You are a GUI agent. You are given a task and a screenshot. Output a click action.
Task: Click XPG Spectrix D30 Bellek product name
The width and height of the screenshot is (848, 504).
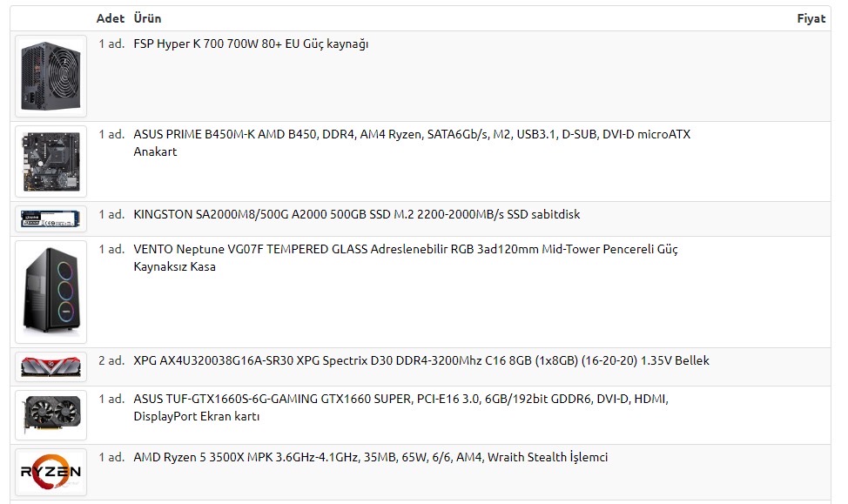[421, 360]
